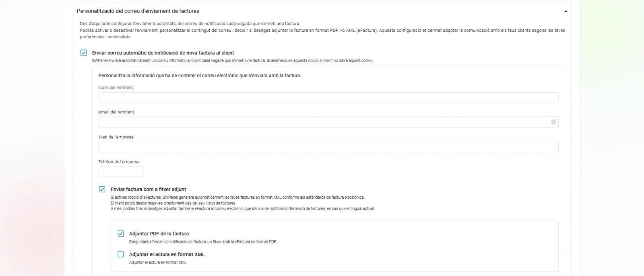The height and width of the screenshot is (276, 644).
Task: Collapse the panel using the top-right arrow
Action: [566, 11]
